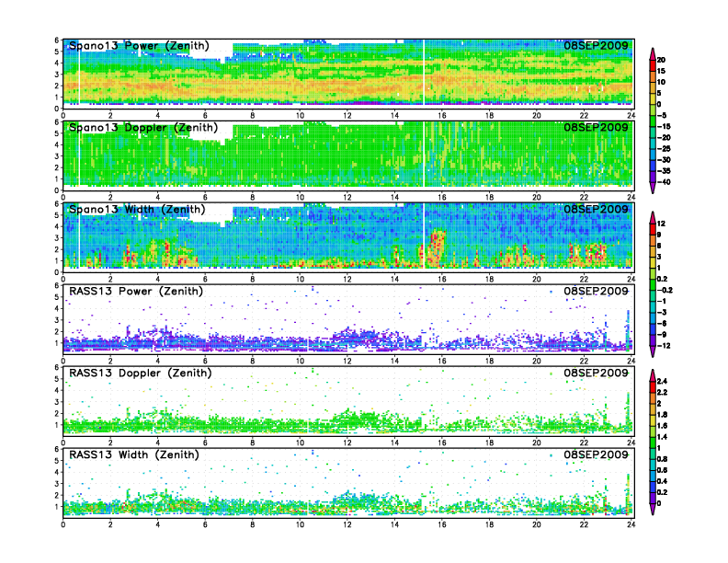Click the "RASS13 Power (Zenith)" panel title
728x563 pixels.
point(136,292)
